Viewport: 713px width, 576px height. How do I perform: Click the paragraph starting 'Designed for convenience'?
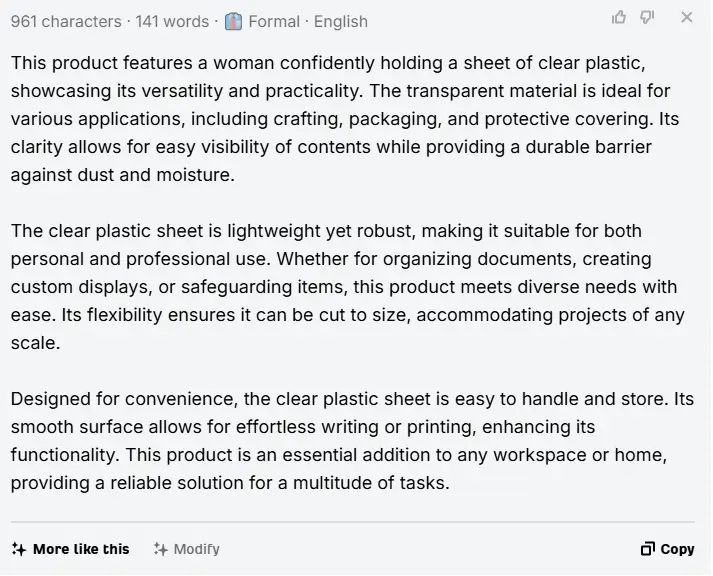[x=352, y=441]
